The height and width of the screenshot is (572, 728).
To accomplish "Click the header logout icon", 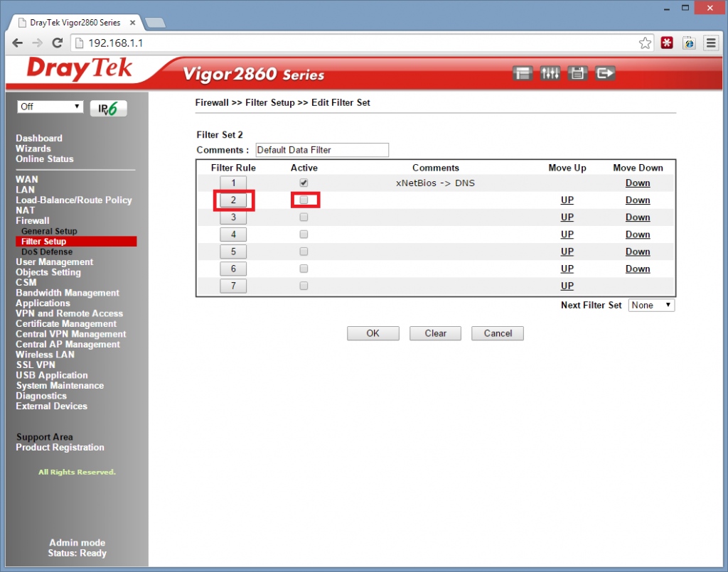I will [x=605, y=73].
